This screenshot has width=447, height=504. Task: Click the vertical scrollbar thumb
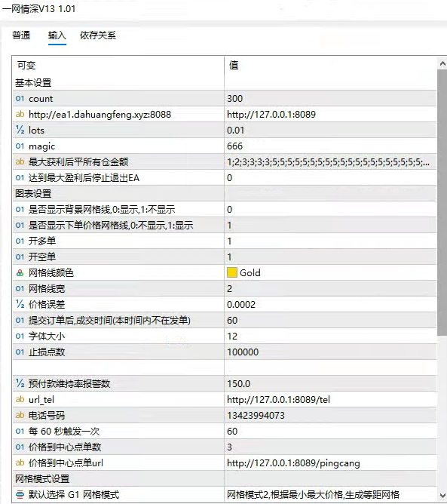click(x=442, y=202)
